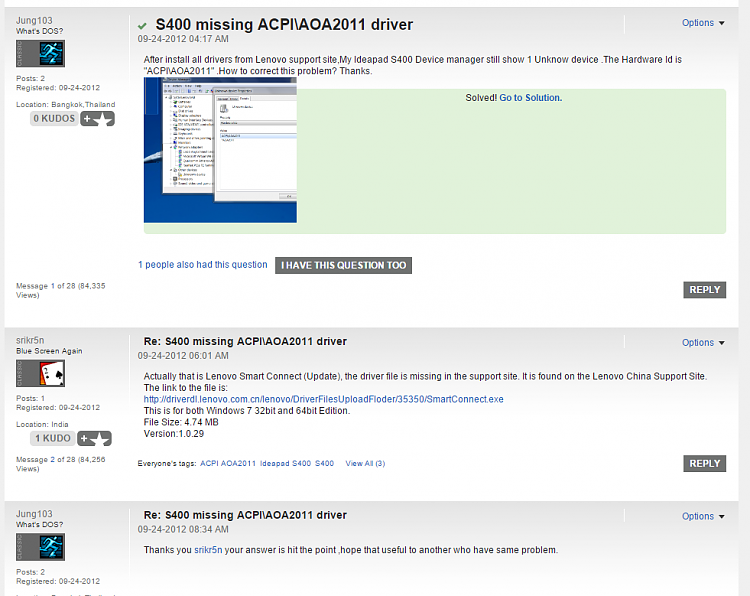The image size is (750, 596).
Task: Open the attached Device Manager screenshot thumbnail
Action: [x=220, y=150]
